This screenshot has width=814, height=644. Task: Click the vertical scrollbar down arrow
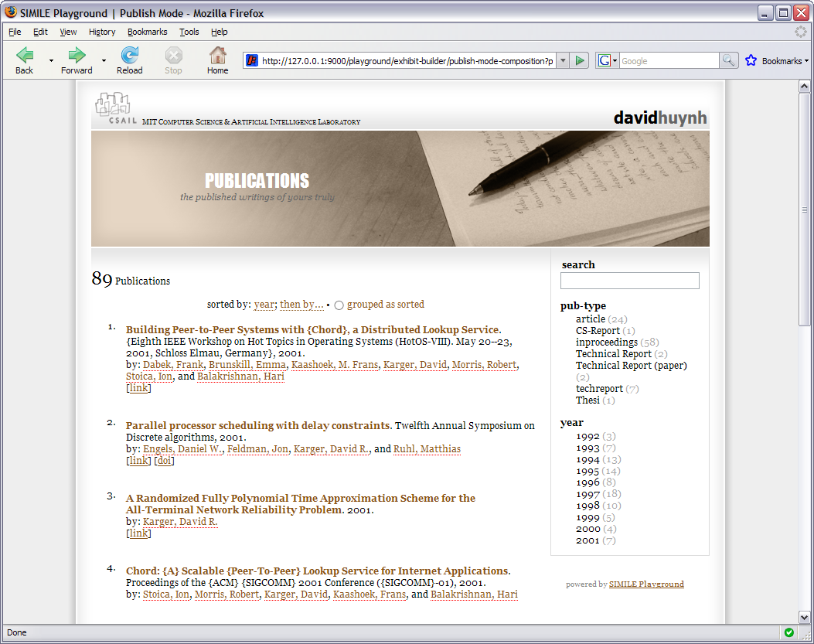point(804,617)
